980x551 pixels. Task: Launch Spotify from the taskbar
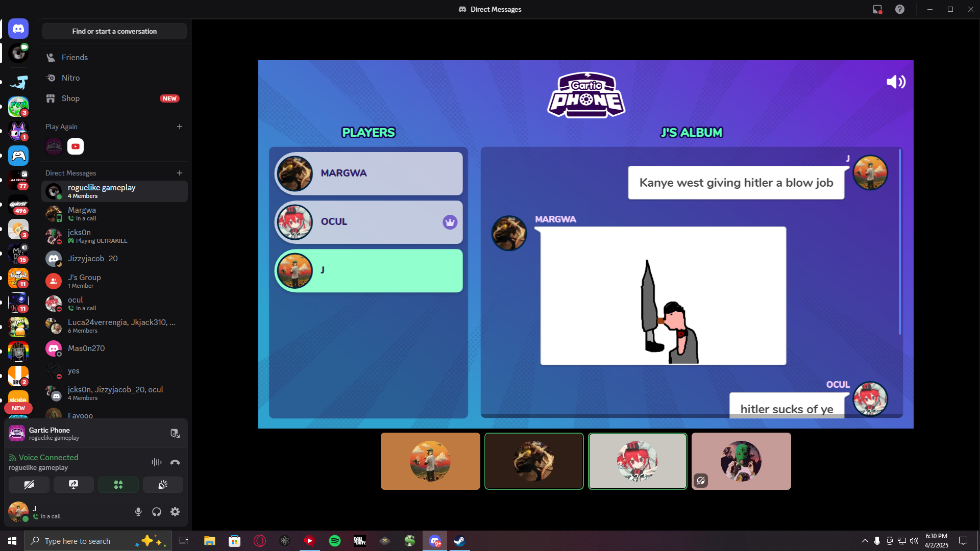[335, 541]
